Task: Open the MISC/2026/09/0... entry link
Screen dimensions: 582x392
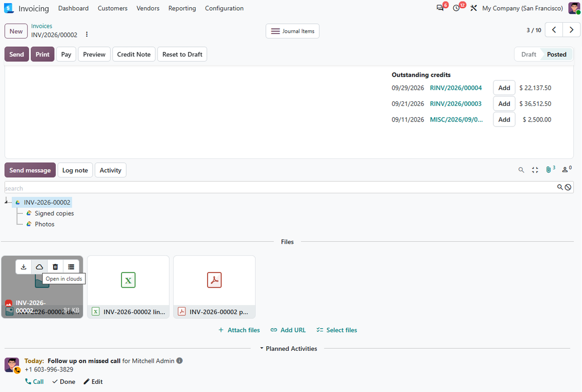Action: [456, 119]
